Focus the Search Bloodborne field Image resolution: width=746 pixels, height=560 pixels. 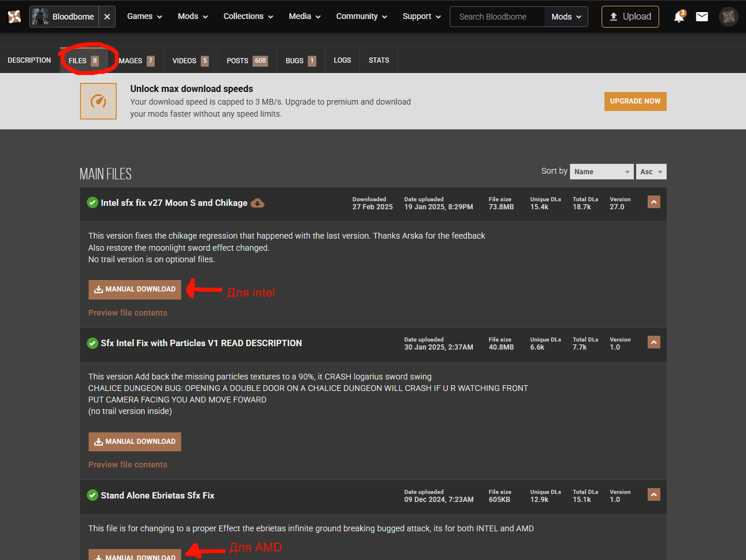498,17
